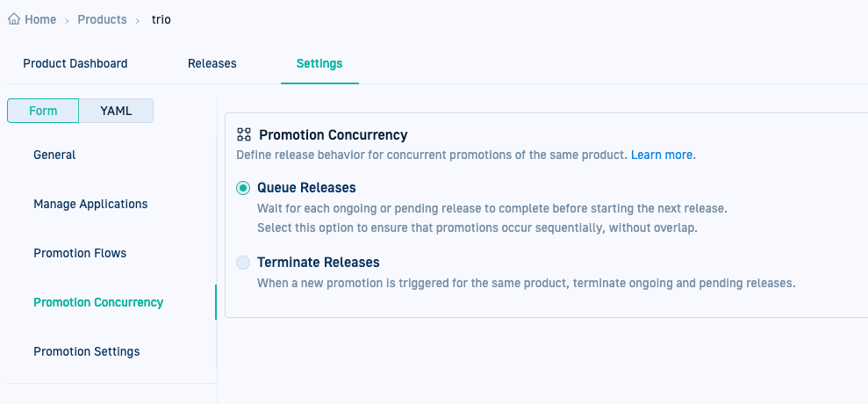Click the Home icon in breadcrumb
Image resolution: width=868 pixels, height=404 pixels.
coord(14,19)
